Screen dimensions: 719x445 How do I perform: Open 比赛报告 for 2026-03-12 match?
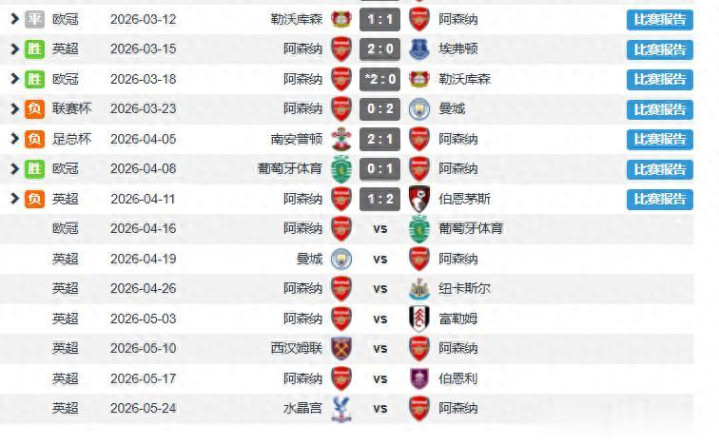pos(659,19)
